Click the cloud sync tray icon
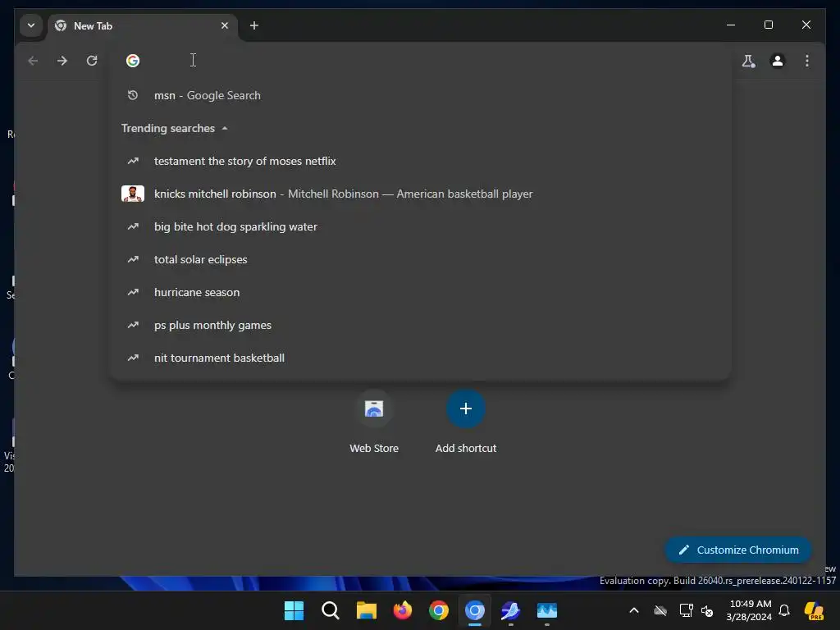840x630 pixels. pos(660,610)
